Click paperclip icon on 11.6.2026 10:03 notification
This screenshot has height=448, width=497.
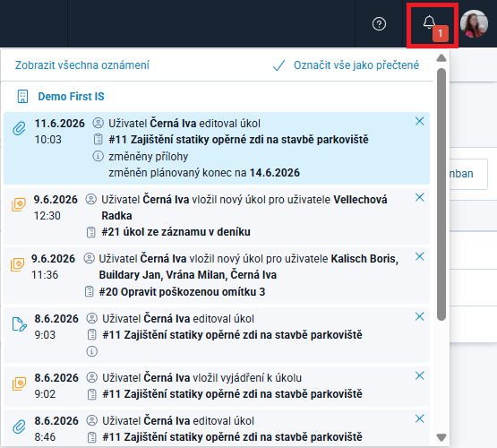19,128
